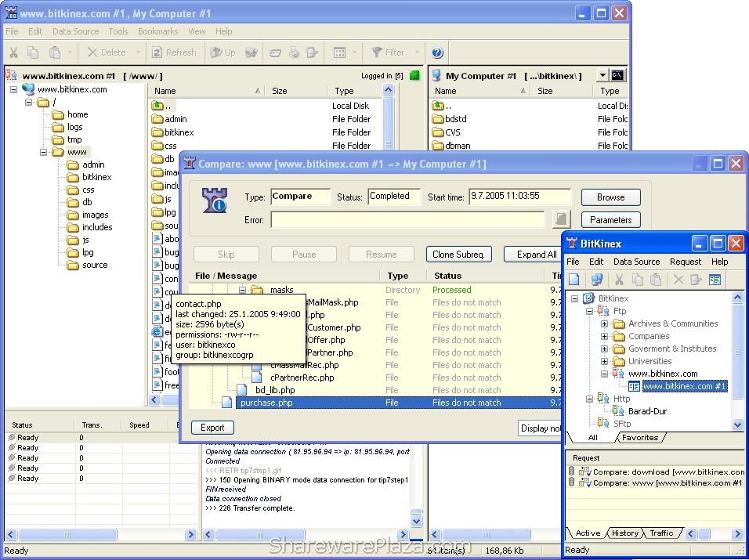Click the Export button
The image size is (749, 560).
[212, 428]
